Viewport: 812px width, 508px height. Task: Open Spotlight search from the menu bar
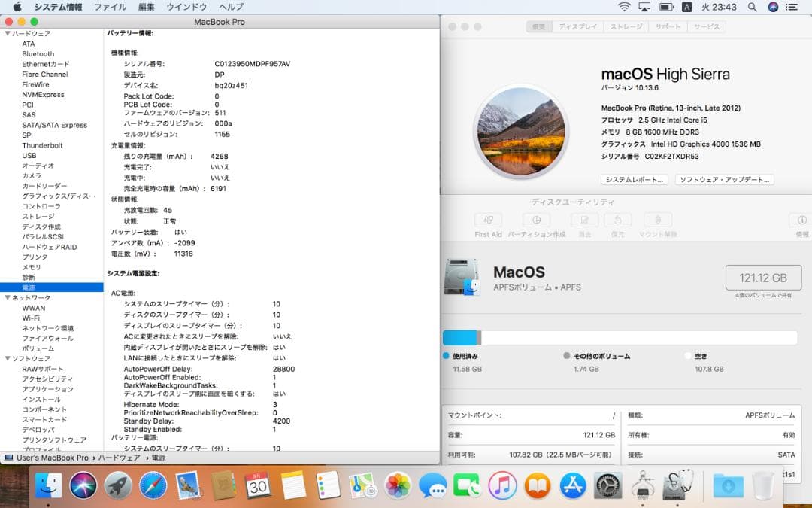[753, 7]
